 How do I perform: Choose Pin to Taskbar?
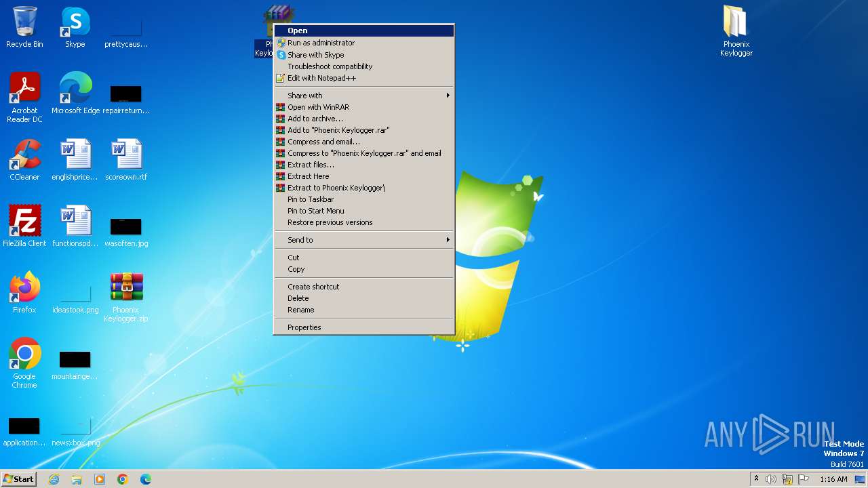pos(363,199)
